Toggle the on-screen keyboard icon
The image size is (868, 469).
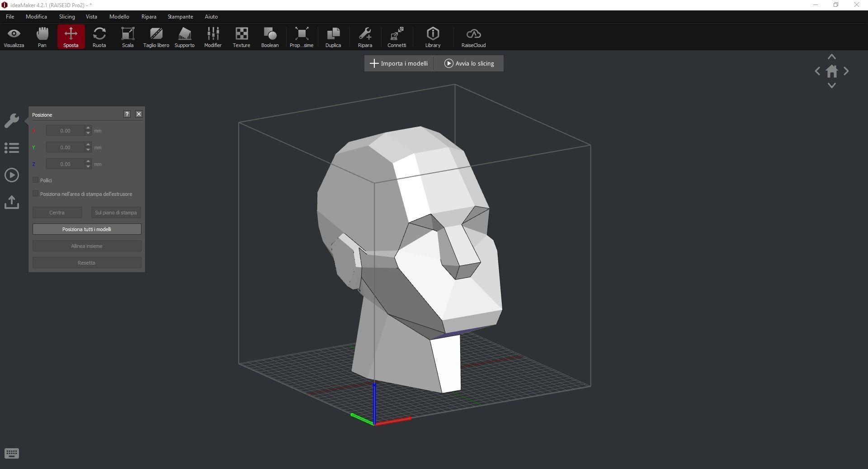[11, 453]
